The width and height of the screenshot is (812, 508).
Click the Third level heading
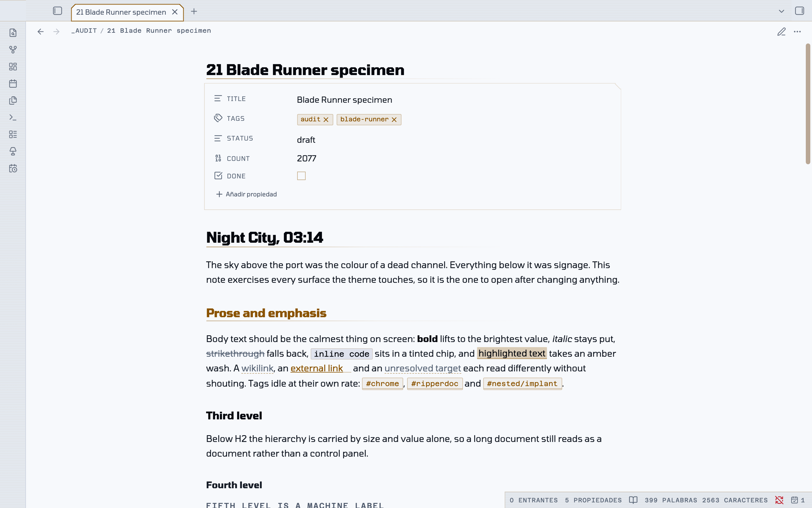pyautogui.click(x=234, y=416)
